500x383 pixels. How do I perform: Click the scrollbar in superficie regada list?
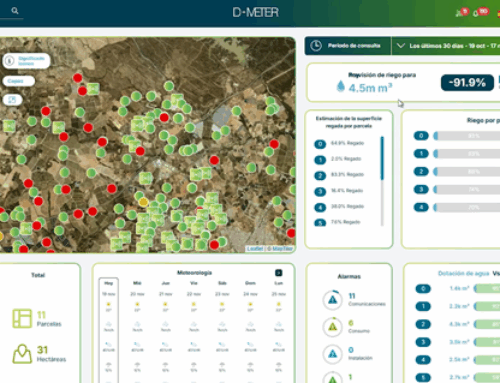382,181
